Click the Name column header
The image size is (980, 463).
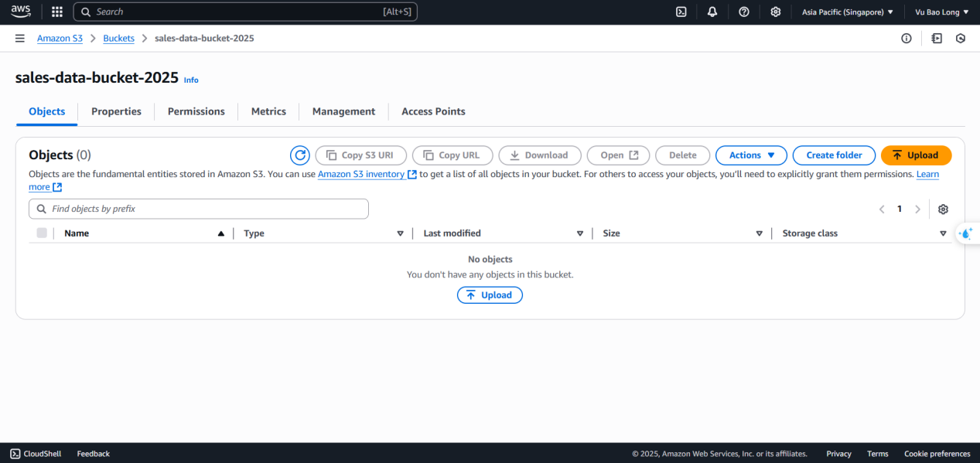coord(77,233)
